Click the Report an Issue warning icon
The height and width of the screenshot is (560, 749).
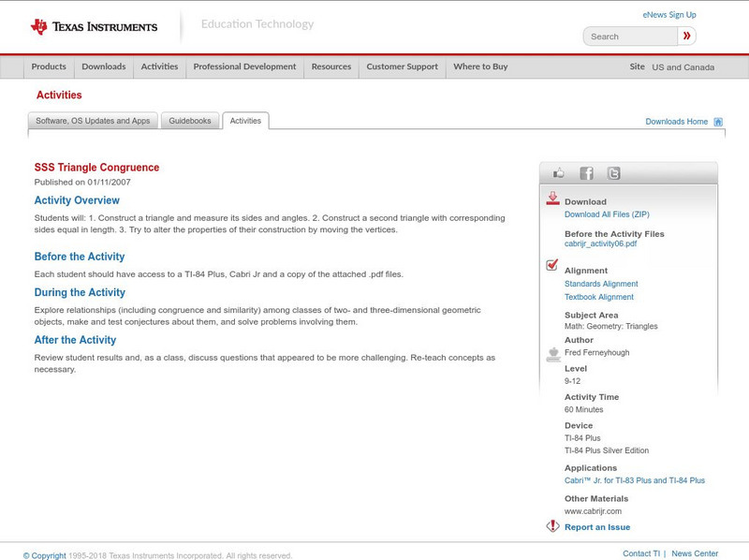552,526
